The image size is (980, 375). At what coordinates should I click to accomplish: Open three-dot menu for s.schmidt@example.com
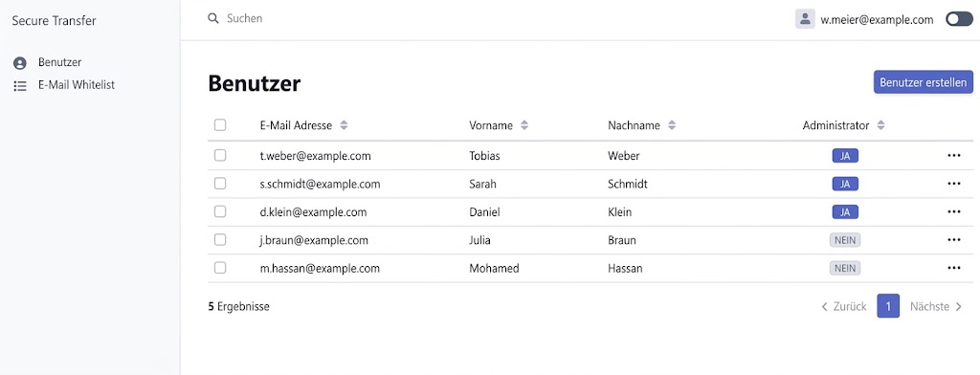[x=953, y=184]
